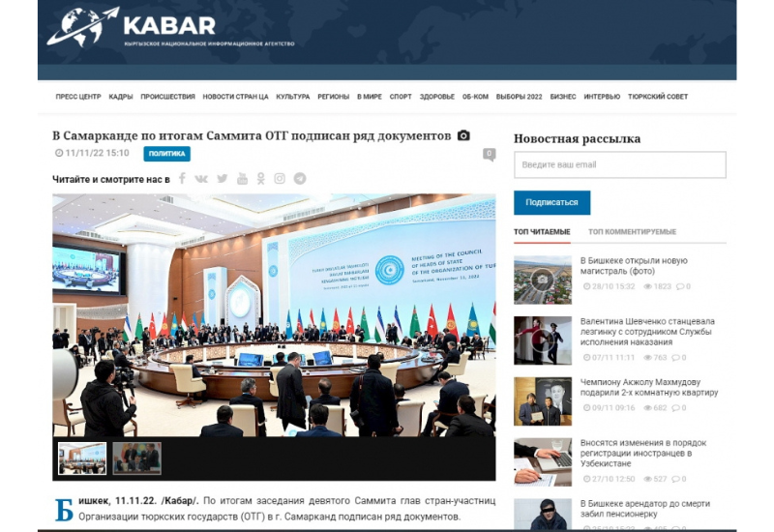
Task: Open the Bishkek new highway photo thumbnail
Action: (x=542, y=280)
